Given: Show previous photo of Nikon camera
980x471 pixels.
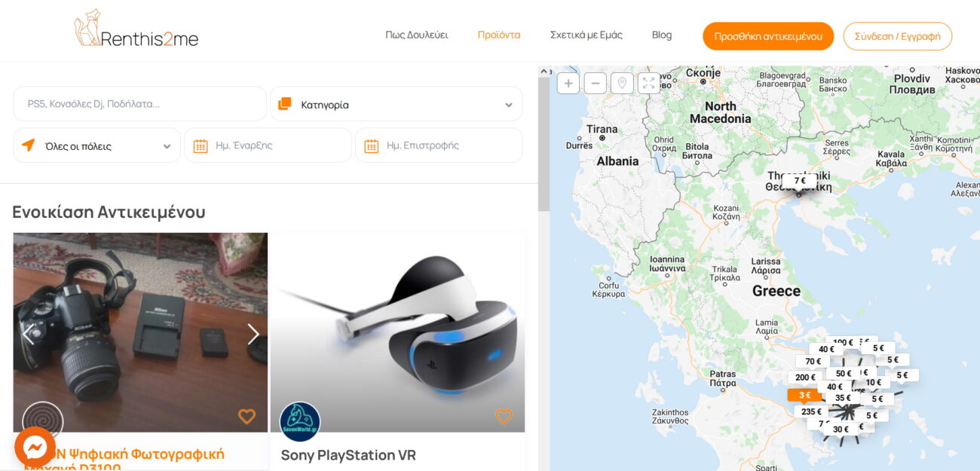Looking at the screenshot, I should point(28,334).
